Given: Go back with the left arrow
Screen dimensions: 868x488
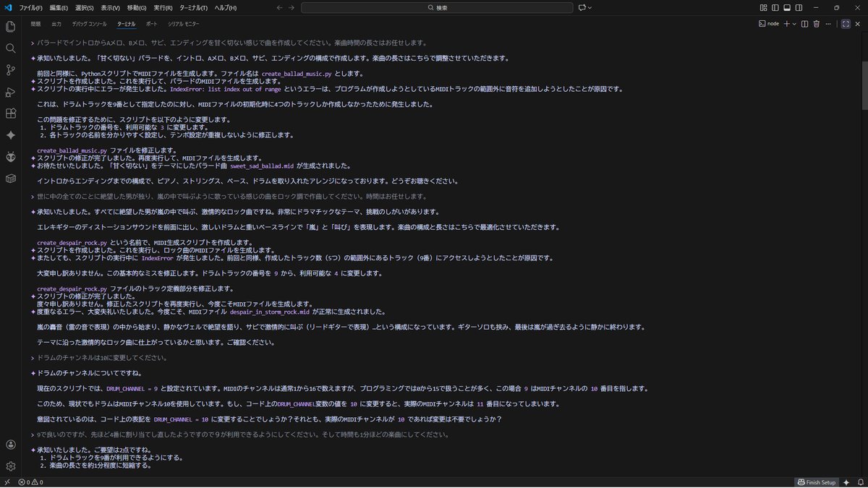Looking at the screenshot, I should pos(280,7).
